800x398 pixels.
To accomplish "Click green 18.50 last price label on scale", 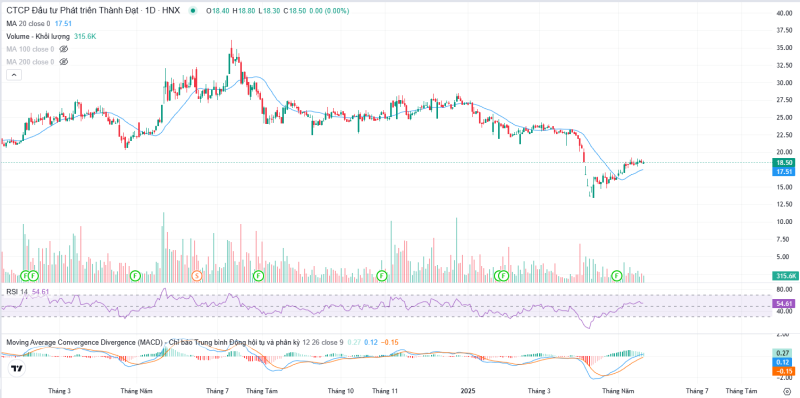I will coord(784,162).
